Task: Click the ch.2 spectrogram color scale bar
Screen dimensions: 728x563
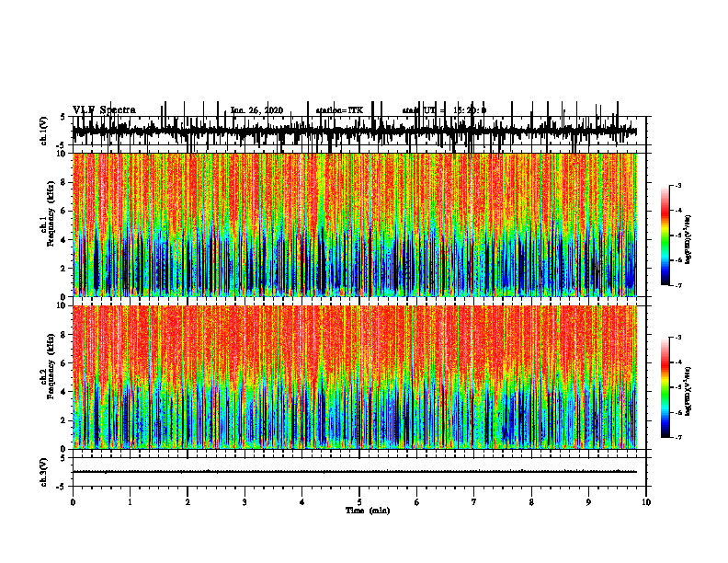Action: pyautogui.click(x=665, y=387)
